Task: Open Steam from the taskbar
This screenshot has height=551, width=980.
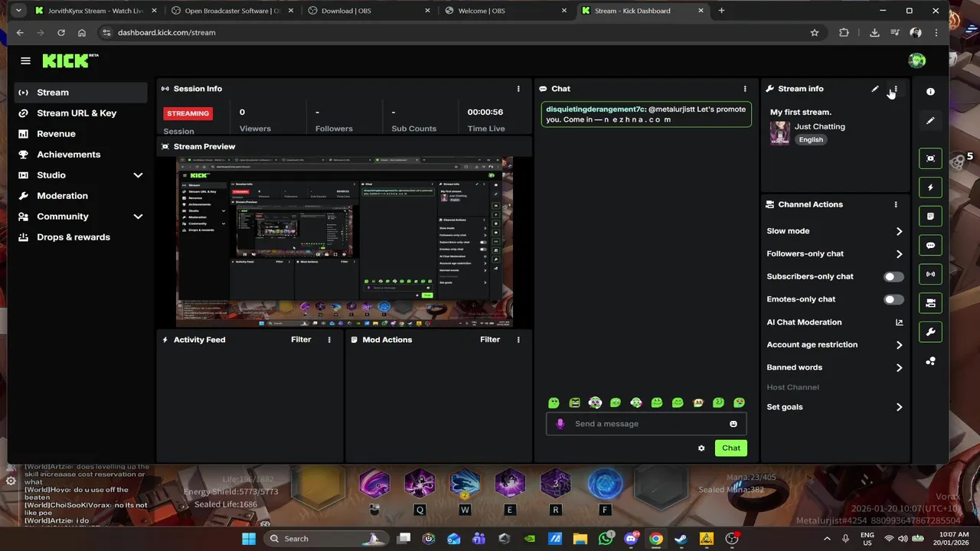Action: click(x=681, y=539)
